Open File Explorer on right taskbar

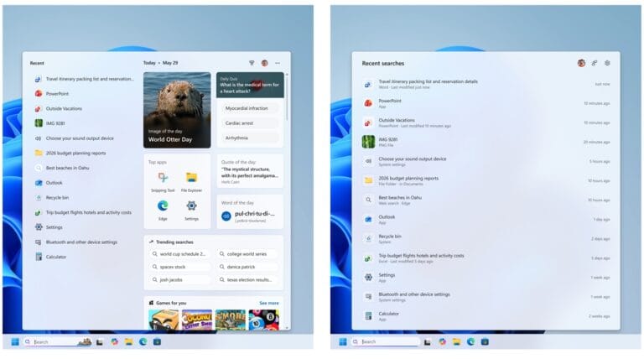[x=456, y=341]
